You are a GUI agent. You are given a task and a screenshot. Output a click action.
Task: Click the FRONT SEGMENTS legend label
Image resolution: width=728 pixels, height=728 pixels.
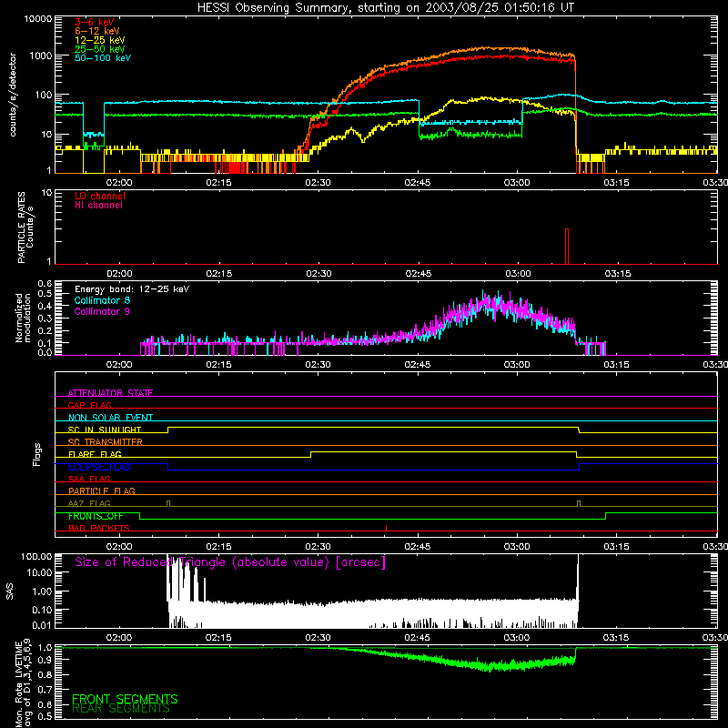click(125, 699)
